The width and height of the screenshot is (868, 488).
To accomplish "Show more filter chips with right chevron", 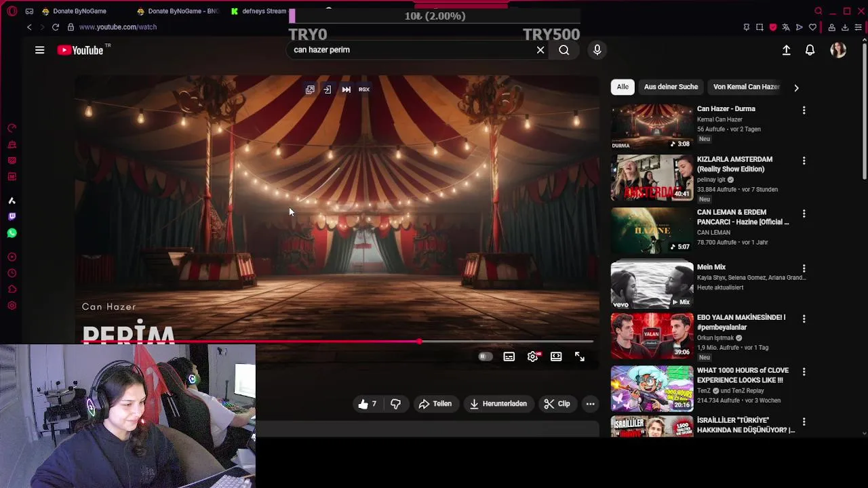I will coord(796,87).
